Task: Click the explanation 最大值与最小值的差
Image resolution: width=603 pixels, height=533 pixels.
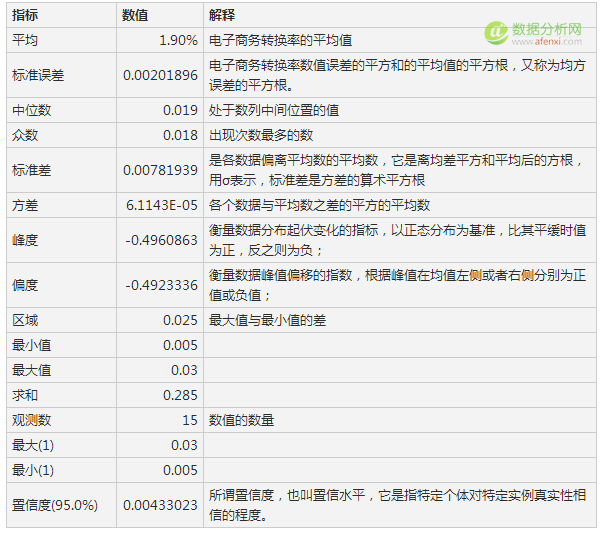Action: 267,320
